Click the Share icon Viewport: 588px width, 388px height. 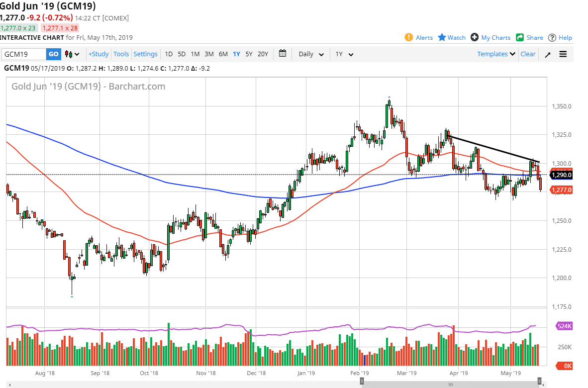tap(520, 37)
